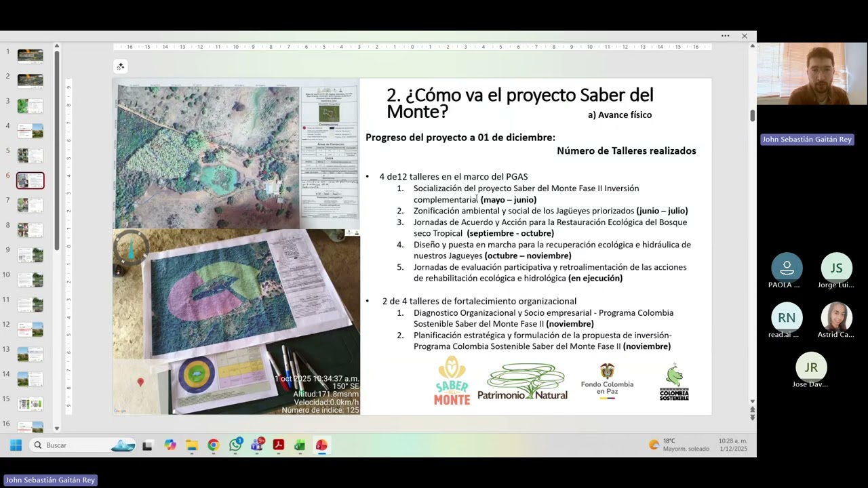The height and width of the screenshot is (488, 868).
Task: Select slide 8 thumbnail
Action: coord(31,230)
